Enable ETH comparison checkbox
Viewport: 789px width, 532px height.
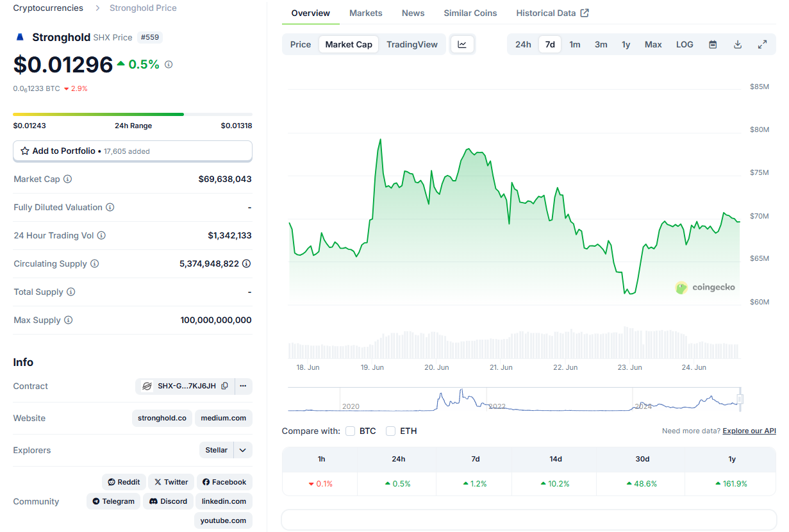coord(390,431)
